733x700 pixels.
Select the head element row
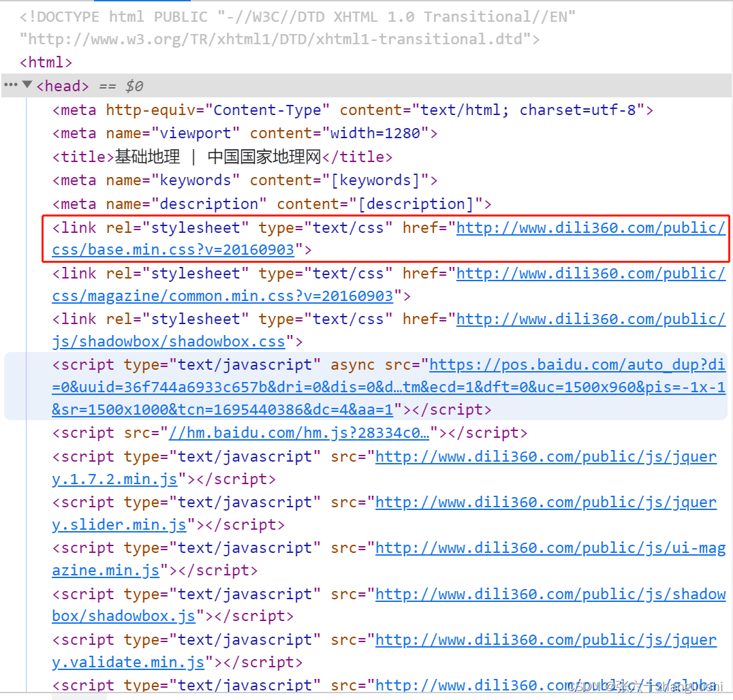pyautogui.click(x=366, y=86)
